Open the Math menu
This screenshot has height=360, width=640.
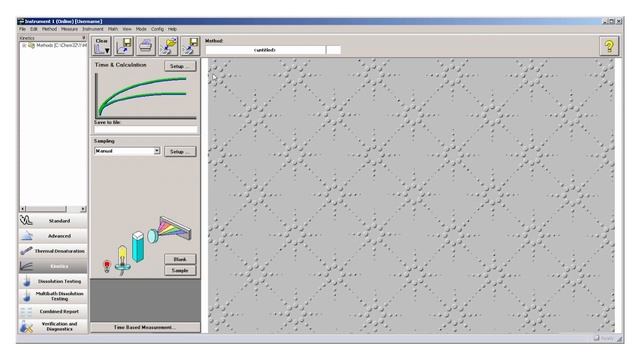(113, 29)
